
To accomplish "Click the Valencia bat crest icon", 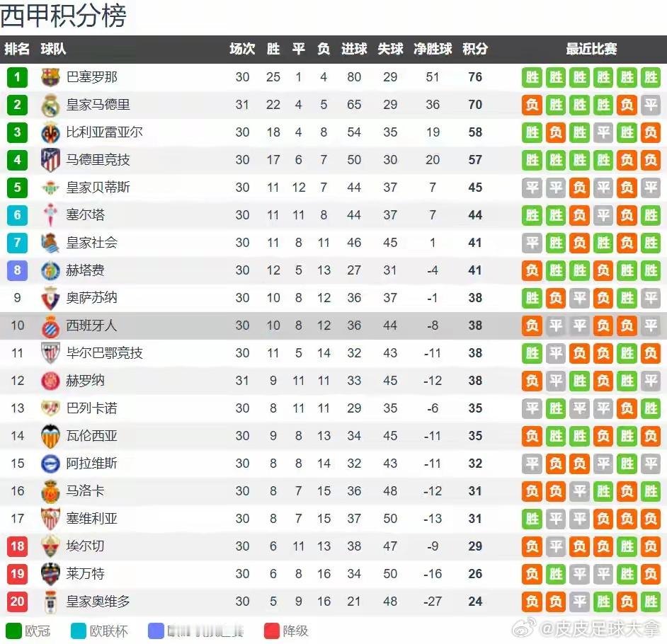I will pos(50,436).
